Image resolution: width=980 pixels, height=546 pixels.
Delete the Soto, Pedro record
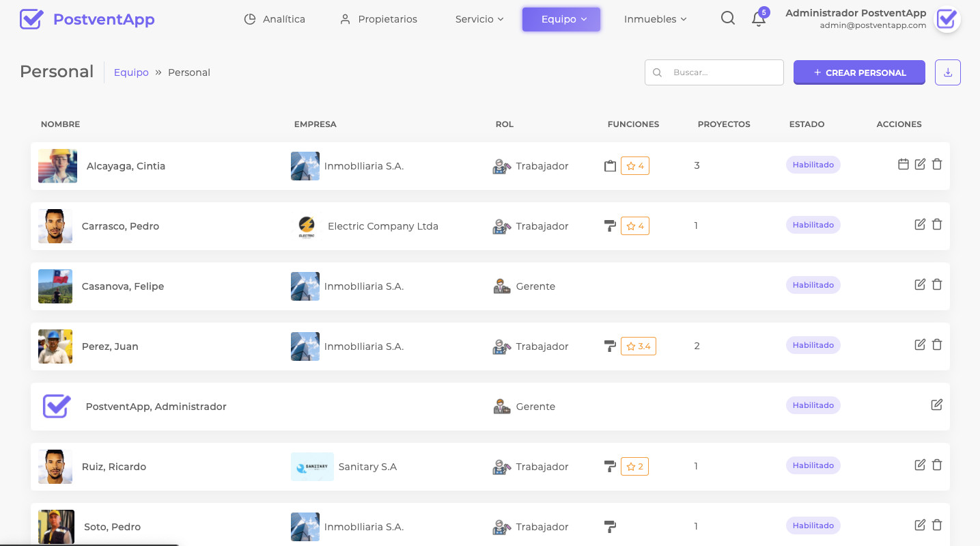(x=937, y=525)
